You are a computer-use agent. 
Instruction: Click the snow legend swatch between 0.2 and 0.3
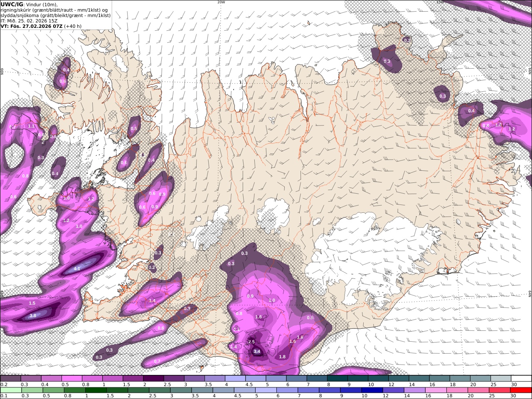tap(10, 379)
